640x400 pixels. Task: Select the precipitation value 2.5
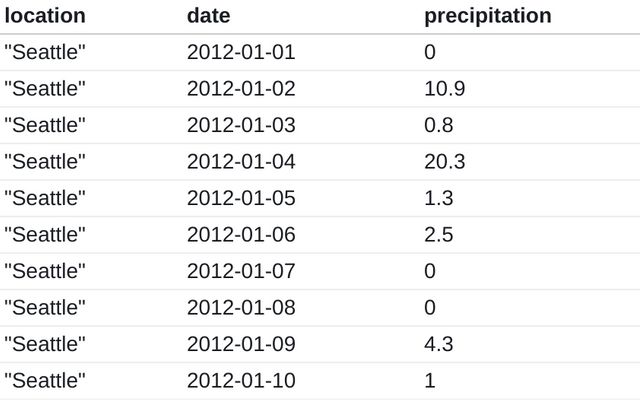438,235
